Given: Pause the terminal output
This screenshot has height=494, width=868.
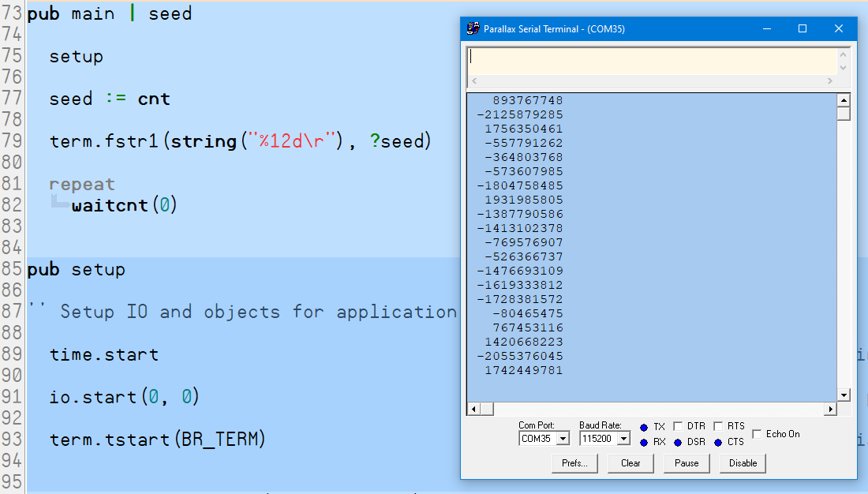Looking at the screenshot, I should [x=687, y=463].
